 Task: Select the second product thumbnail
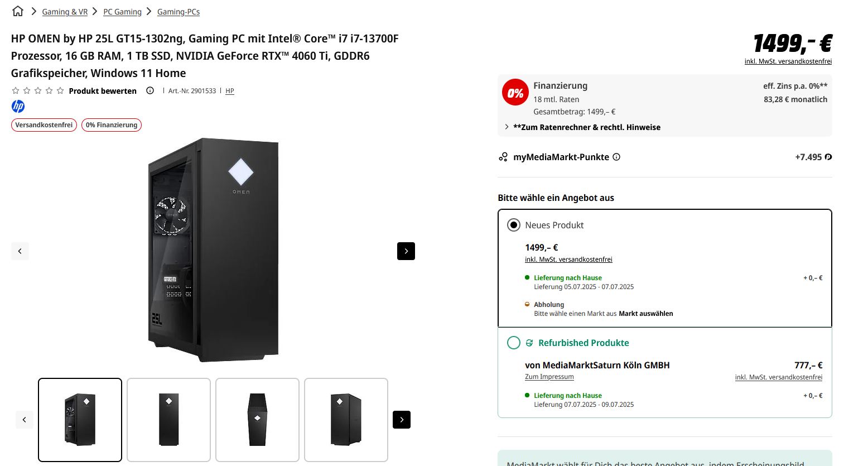(168, 420)
